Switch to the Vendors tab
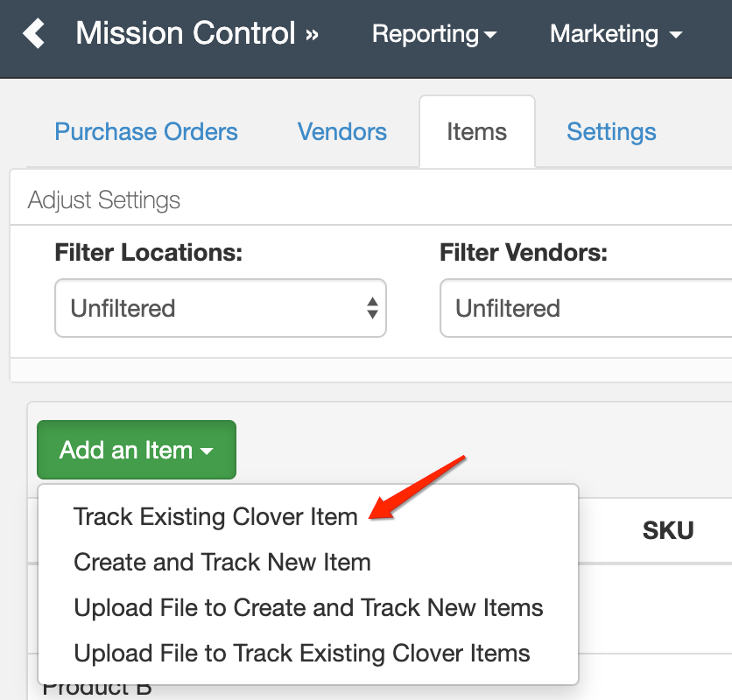732x700 pixels. click(341, 131)
